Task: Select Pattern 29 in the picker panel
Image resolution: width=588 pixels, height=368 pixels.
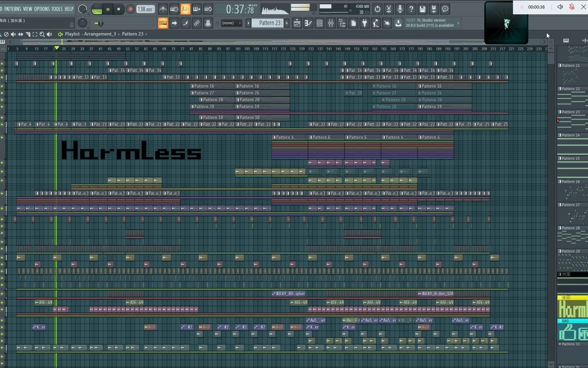Action: [x=572, y=260]
